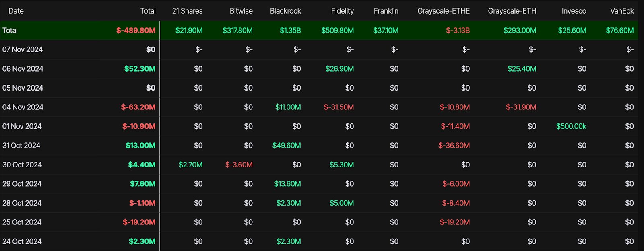
Task: Select Fidelity $-31.50M on 04 Nov
Action: 339,107
